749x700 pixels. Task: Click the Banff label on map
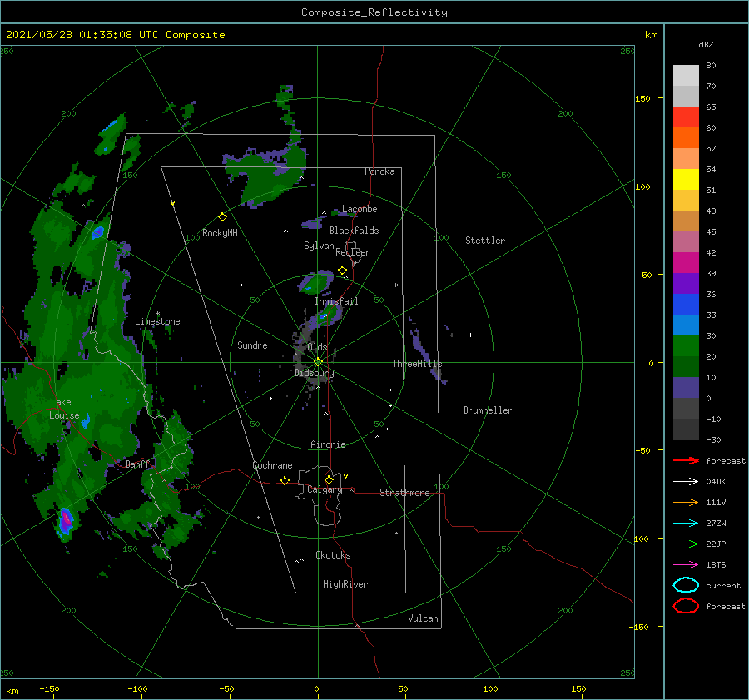click(137, 464)
